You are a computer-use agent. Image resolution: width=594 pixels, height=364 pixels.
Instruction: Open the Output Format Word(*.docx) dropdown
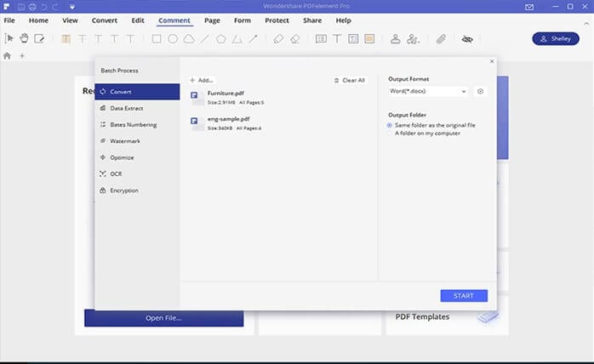pos(428,91)
